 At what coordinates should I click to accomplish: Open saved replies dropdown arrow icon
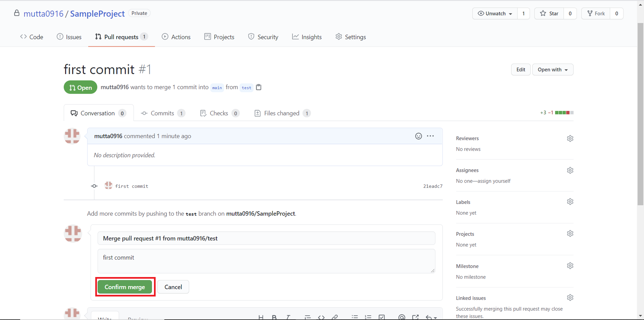[x=431, y=317]
